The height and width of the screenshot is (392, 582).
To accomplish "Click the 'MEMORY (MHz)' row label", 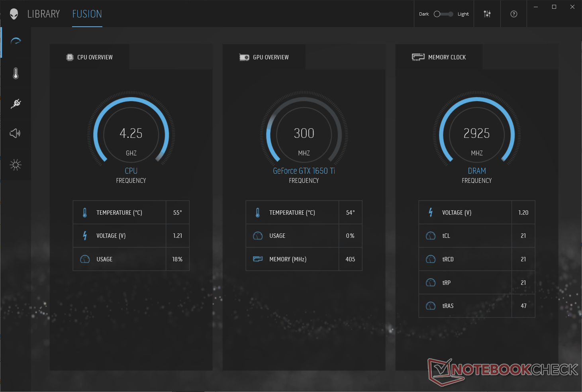I will coord(288,259).
